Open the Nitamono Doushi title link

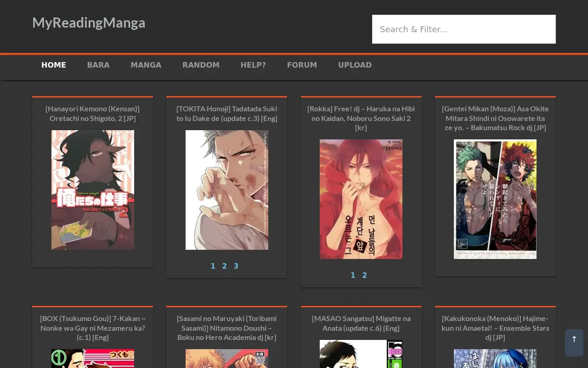[227, 328]
